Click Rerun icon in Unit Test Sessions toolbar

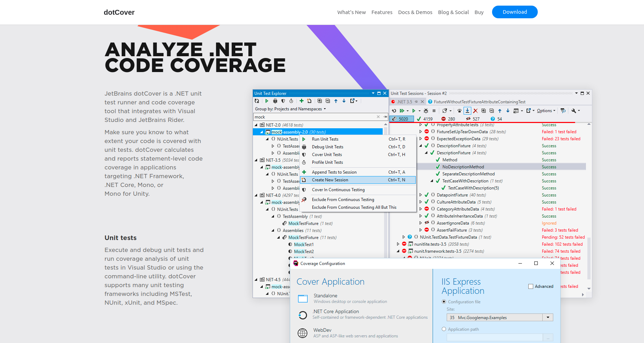click(x=394, y=111)
